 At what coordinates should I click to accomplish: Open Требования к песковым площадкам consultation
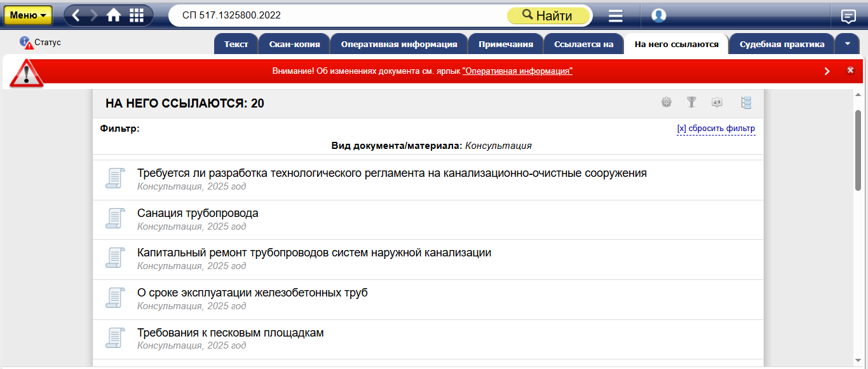coord(231,333)
